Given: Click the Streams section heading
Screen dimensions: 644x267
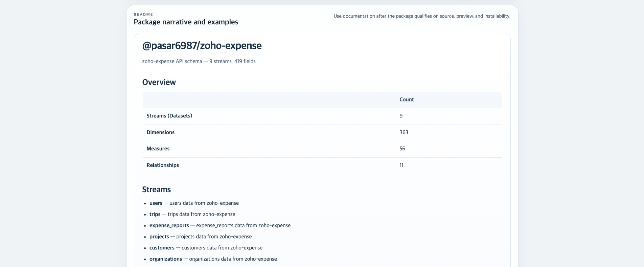Looking at the screenshot, I should 156,190.
